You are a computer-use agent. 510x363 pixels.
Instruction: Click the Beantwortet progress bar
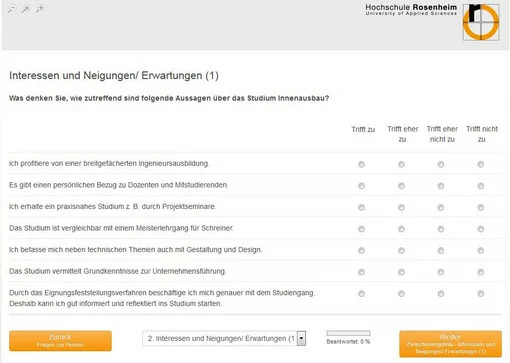[x=348, y=333]
